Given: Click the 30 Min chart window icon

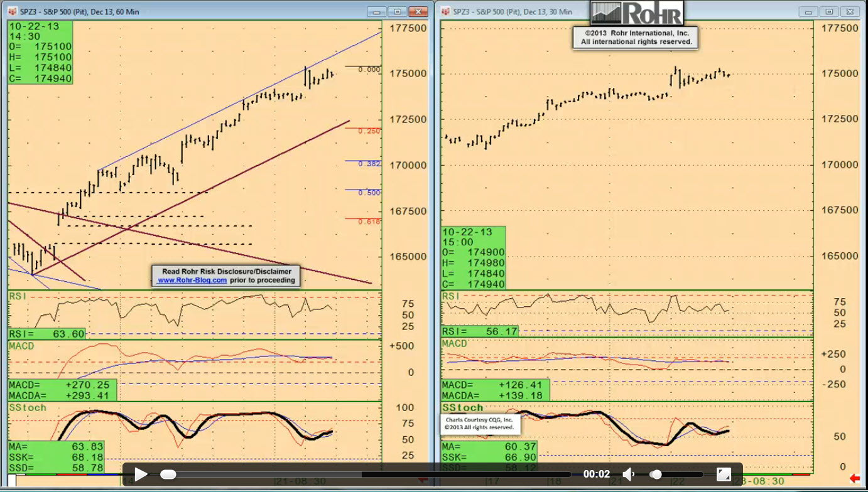Looking at the screenshot, I should point(446,12).
